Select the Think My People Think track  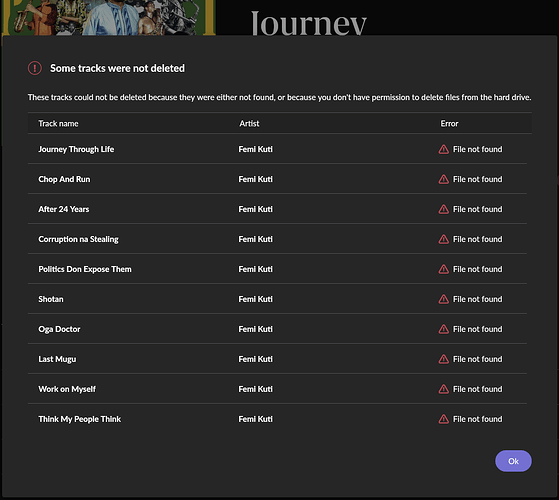tap(80, 419)
